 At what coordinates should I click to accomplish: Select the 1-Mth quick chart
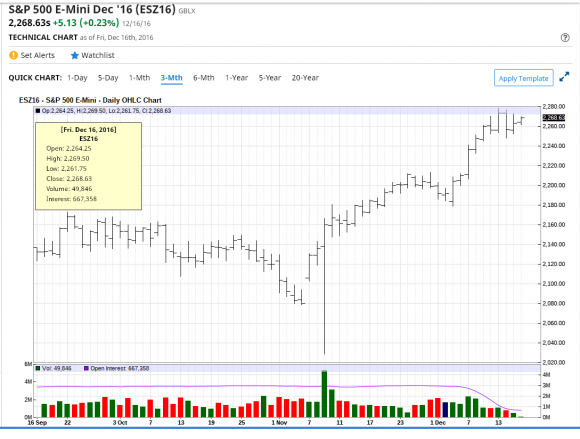(x=139, y=78)
